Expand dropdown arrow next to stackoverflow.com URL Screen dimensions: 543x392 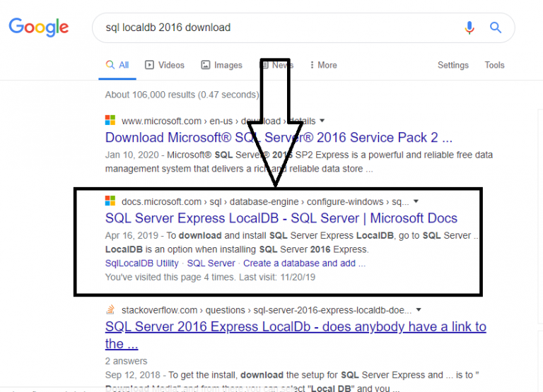419,309
